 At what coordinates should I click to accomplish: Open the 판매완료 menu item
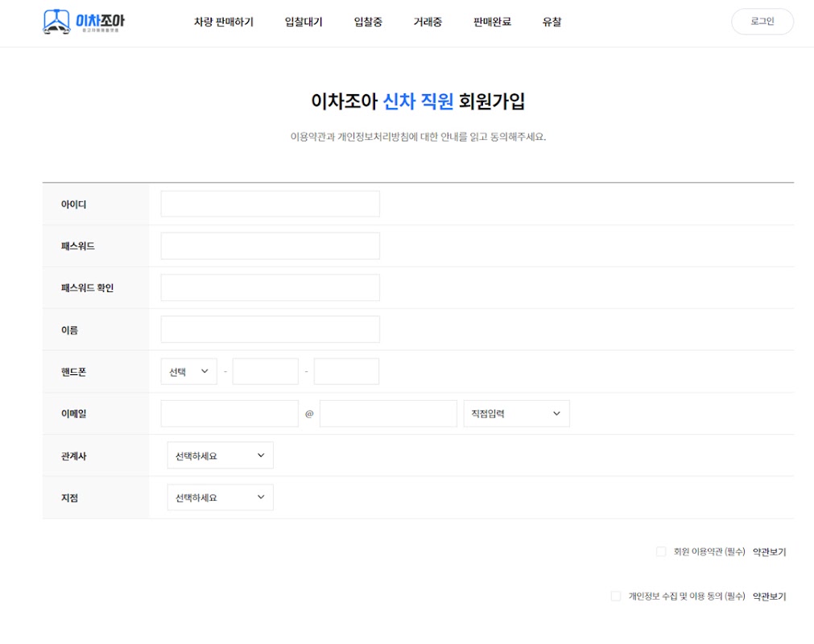pyautogui.click(x=492, y=22)
